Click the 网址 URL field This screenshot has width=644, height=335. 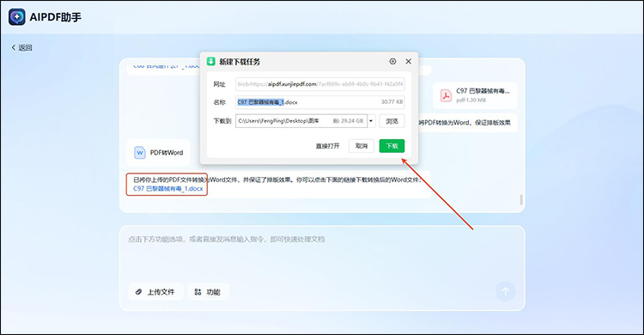320,84
